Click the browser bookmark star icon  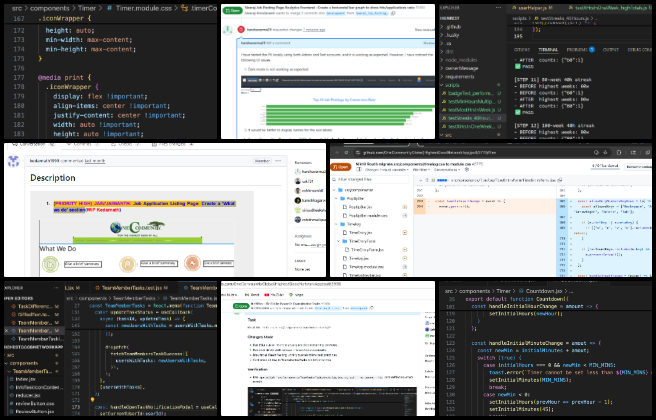(606, 153)
